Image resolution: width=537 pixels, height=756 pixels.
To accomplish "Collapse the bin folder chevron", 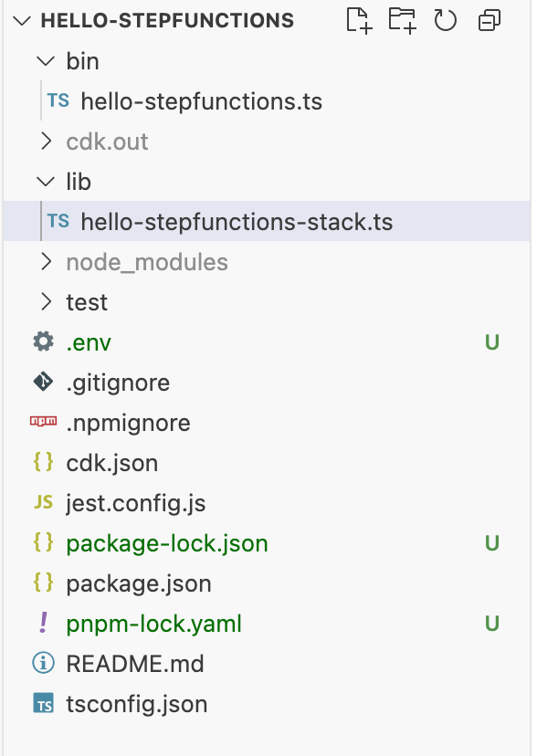I will pyautogui.click(x=46, y=61).
